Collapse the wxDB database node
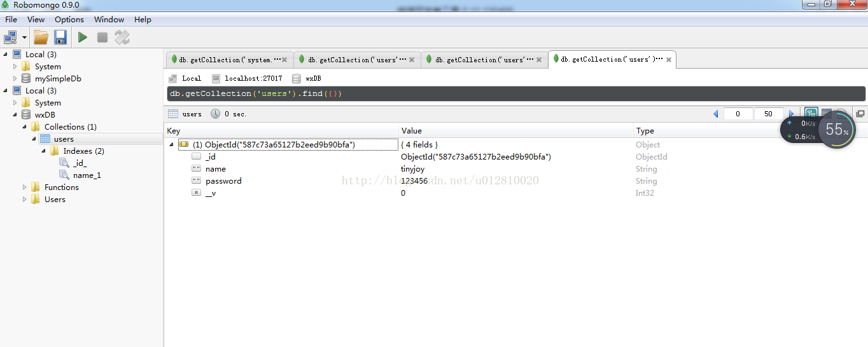This screenshot has width=868, height=347. pos(15,114)
